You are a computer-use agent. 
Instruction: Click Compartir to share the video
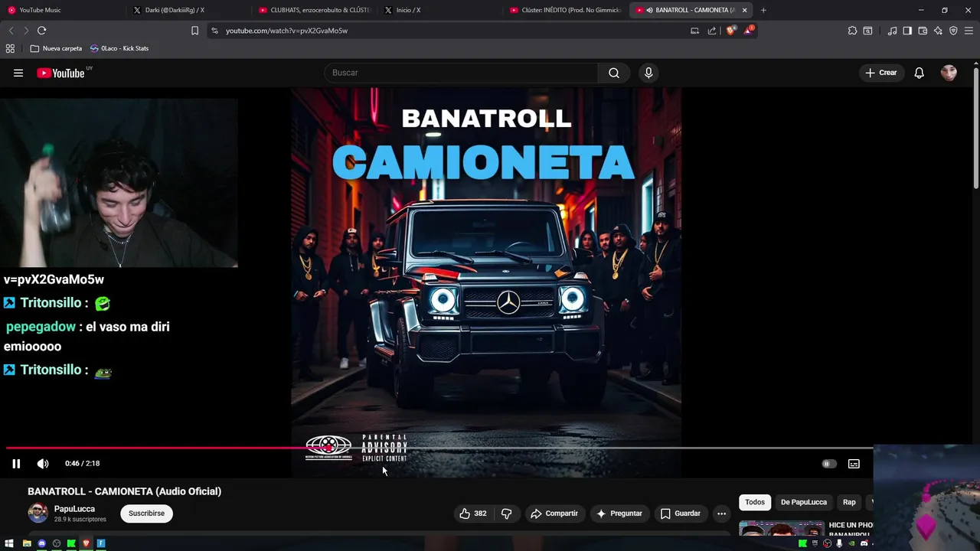click(x=554, y=514)
